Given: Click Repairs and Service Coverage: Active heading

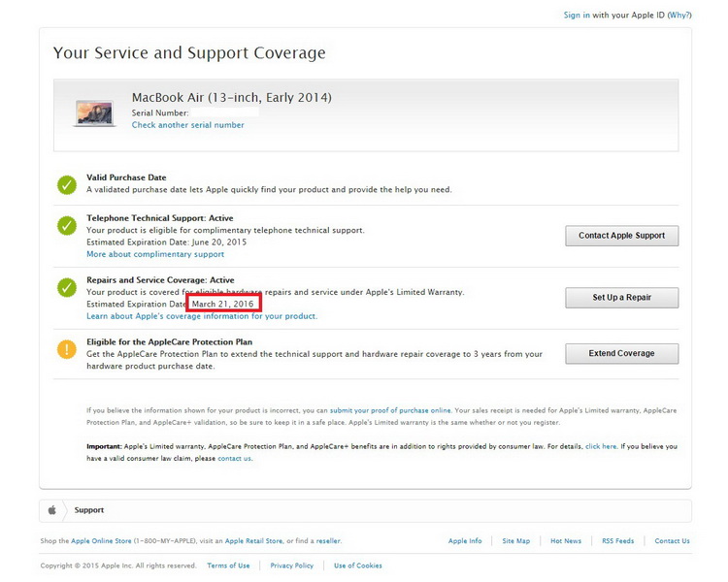Looking at the screenshot, I should [160, 280].
